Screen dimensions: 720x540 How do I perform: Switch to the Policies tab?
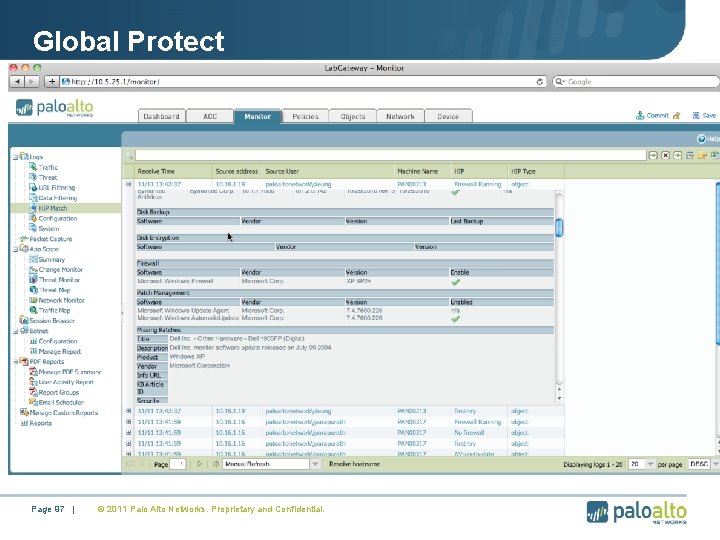click(305, 117)
